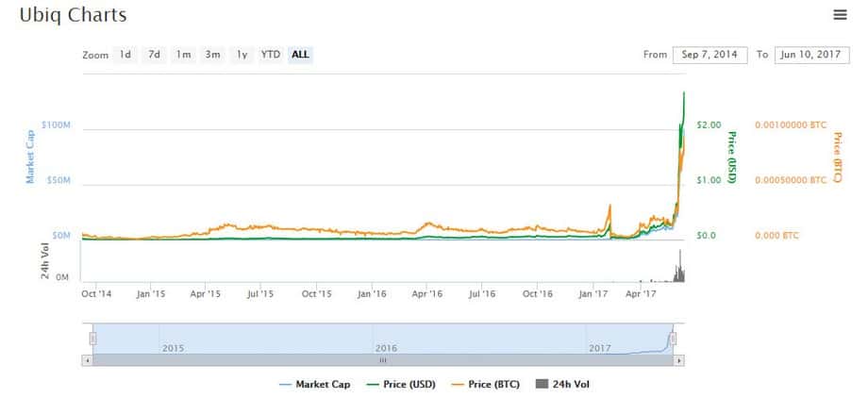This screenshot has height=398, width=868.
Task: Toggle Market Cap series in legend
Action: point(315,384)
